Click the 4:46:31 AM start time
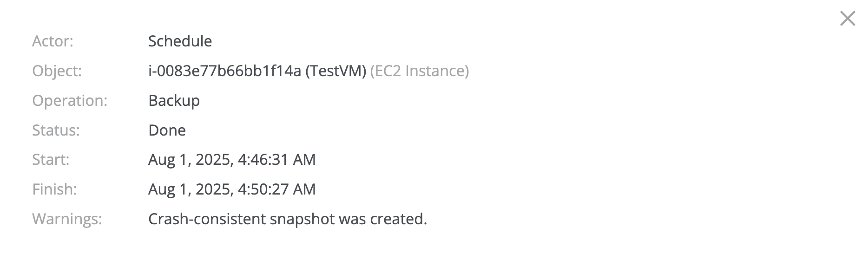The width and height of the screenshot is (868, 260). coord(277,160)
